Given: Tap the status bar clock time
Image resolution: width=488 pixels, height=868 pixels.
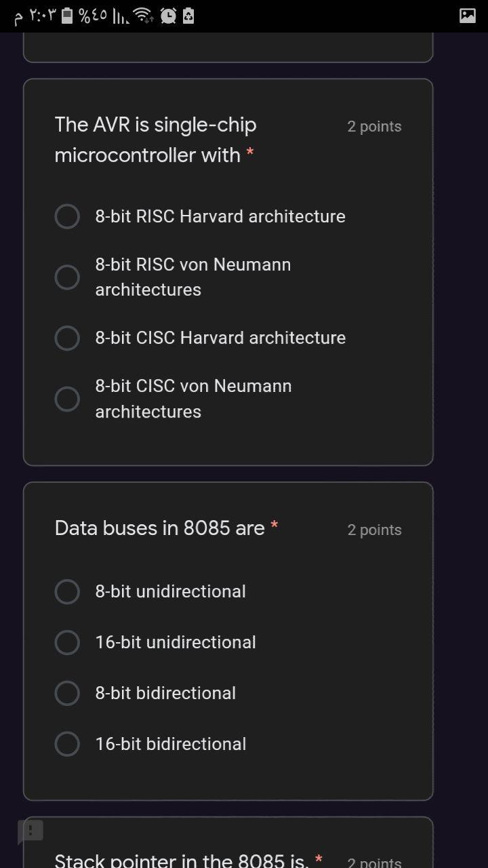Looking at the screenshot, I should 36,16.
